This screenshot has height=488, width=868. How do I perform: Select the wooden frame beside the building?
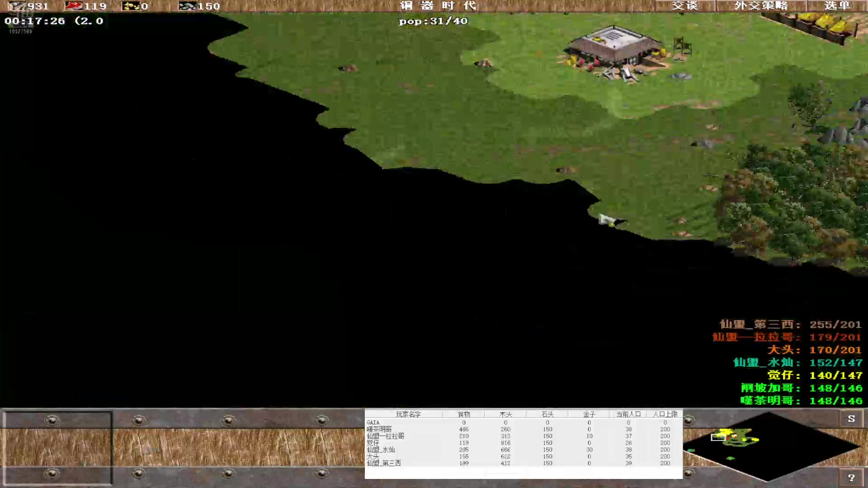(682, 47)
